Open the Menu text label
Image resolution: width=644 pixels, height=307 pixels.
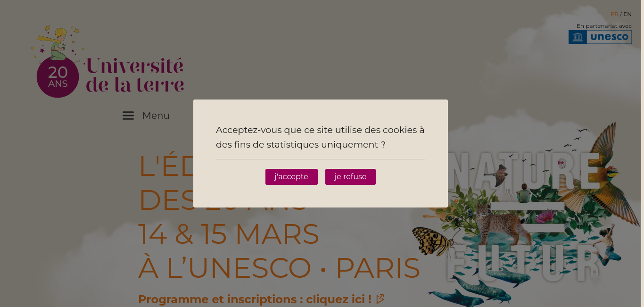tap(156, 116)
